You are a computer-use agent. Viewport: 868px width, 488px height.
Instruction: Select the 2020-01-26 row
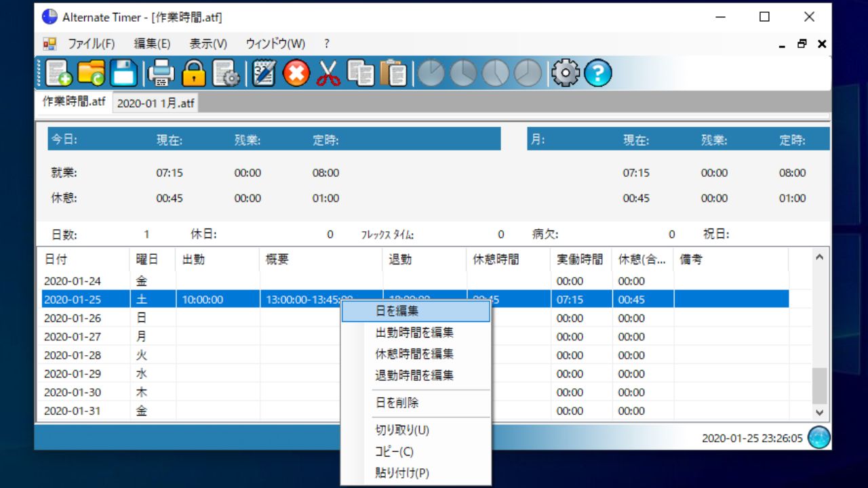click(415, 318)
